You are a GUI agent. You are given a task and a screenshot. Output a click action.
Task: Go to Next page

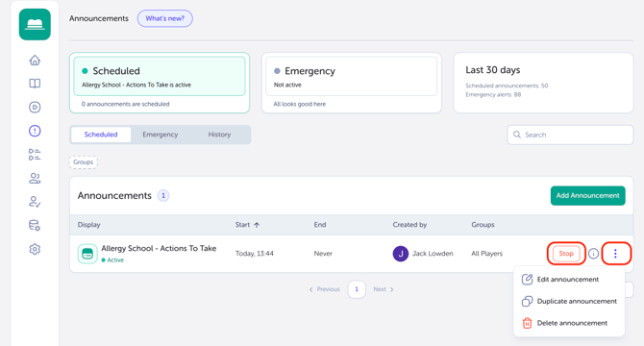(x=384, y=289)
